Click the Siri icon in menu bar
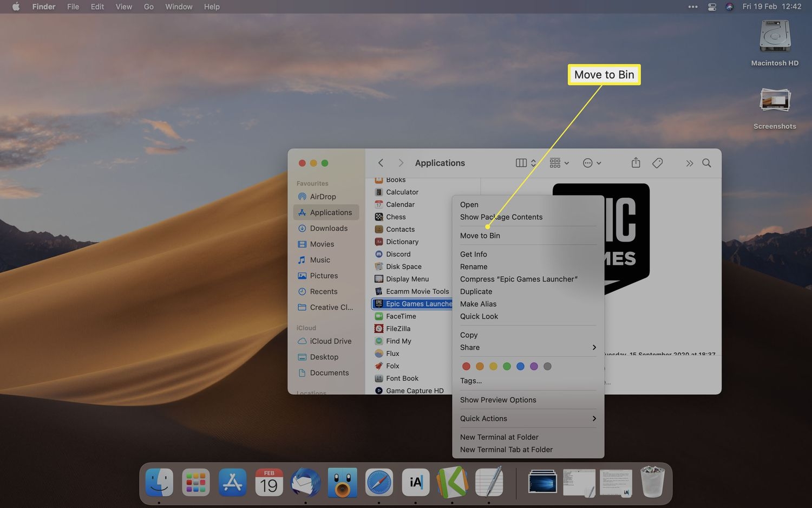Image resolution: width=812 pixels, height=508 pixels. click(729, 6)
